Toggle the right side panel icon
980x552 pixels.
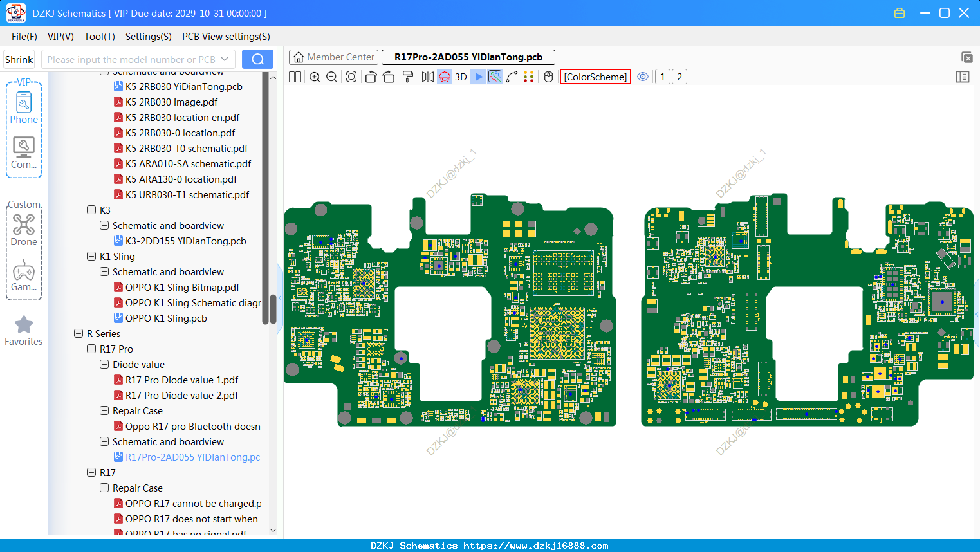point(963,77)
